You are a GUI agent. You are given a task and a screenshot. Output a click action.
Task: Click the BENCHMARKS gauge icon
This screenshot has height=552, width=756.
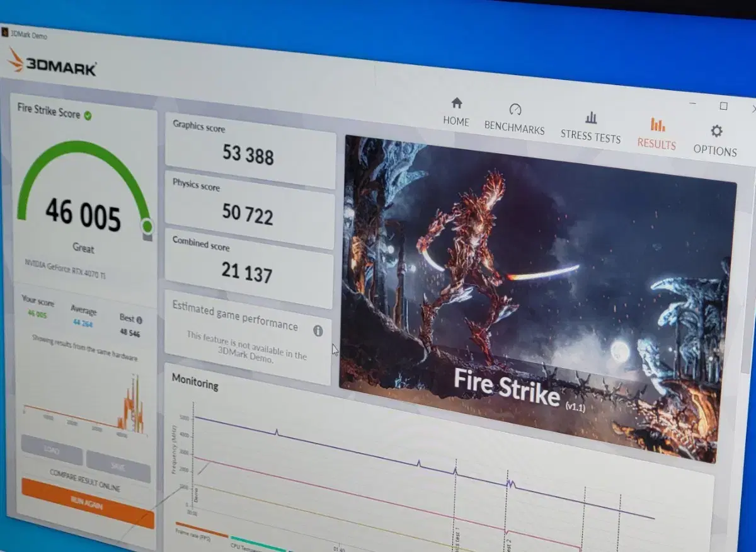(515, 109)
